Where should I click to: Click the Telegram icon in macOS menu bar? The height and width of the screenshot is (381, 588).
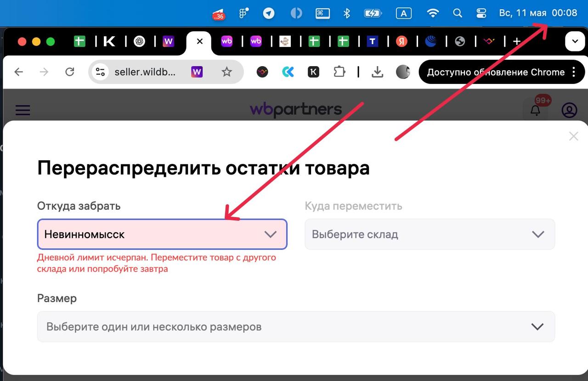[269, 13]
